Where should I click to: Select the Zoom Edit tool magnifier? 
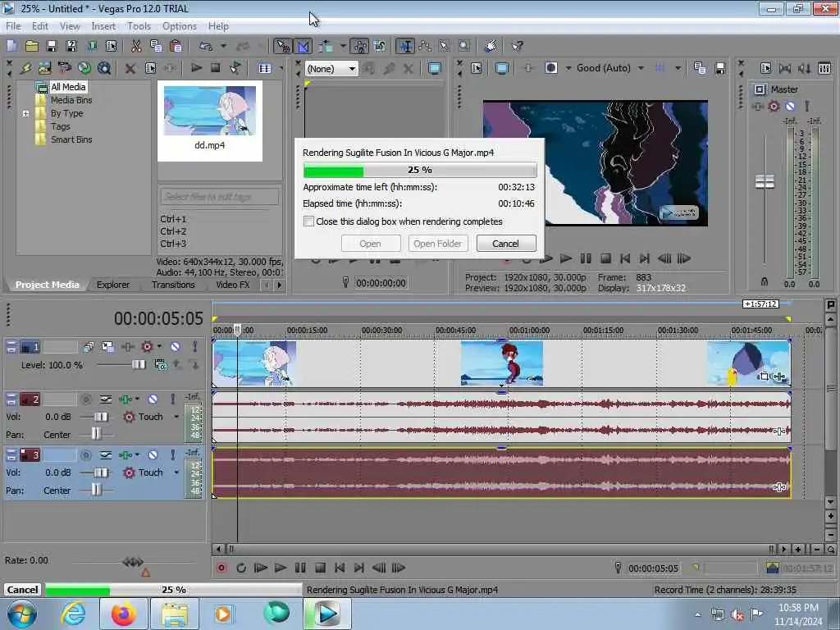[464, 46]
